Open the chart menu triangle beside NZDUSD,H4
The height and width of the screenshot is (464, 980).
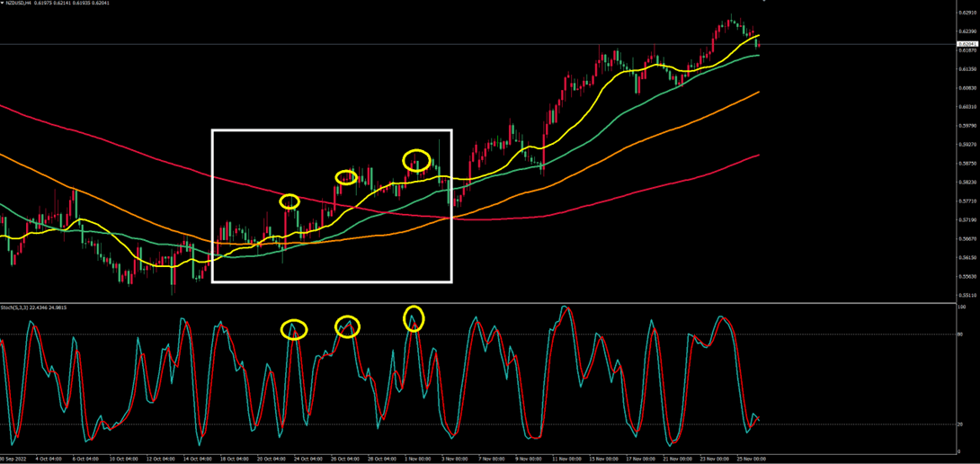tap(3, 3)
